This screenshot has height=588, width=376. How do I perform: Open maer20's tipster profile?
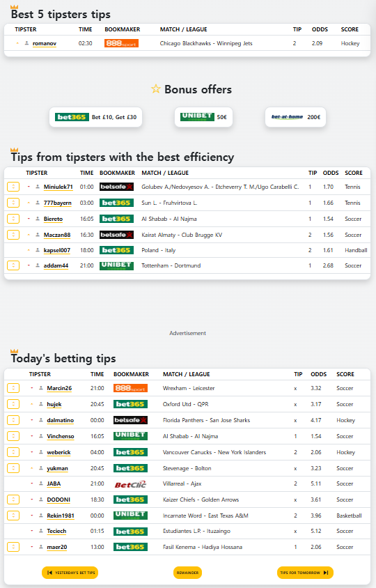[x=57, y=547]
